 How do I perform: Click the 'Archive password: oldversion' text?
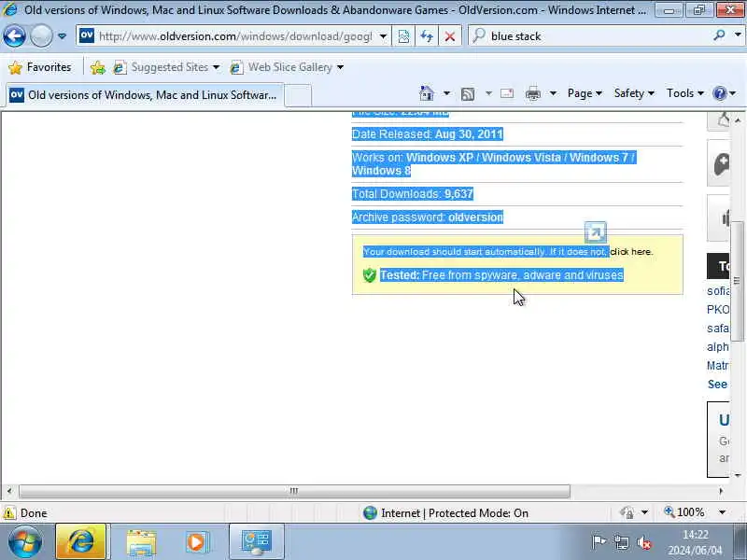coord(428,217)
